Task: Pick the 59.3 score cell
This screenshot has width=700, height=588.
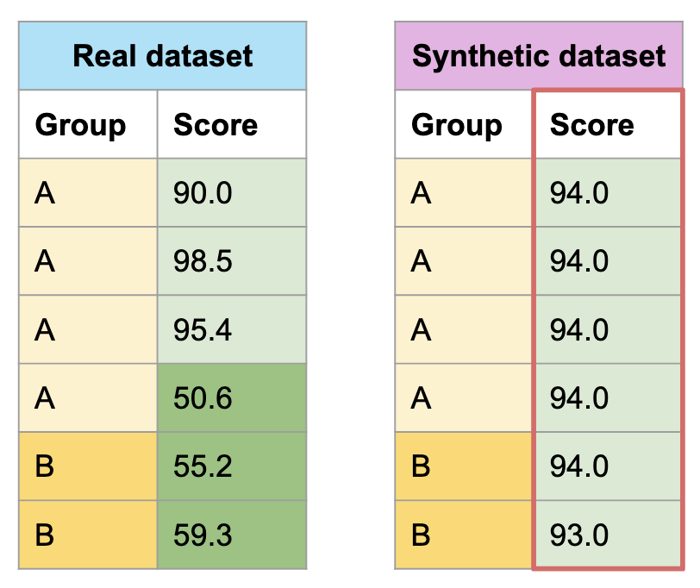Action: tap(231, 535)
